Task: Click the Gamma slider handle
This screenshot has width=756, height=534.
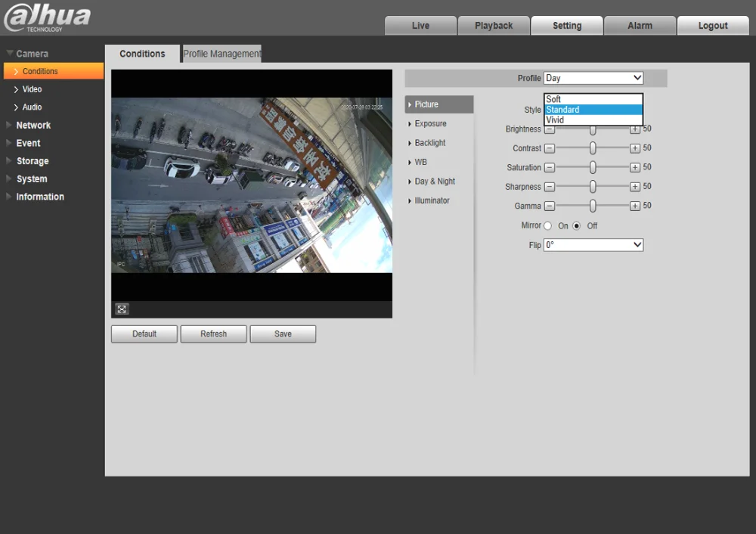Action: (x=593, y=206)
